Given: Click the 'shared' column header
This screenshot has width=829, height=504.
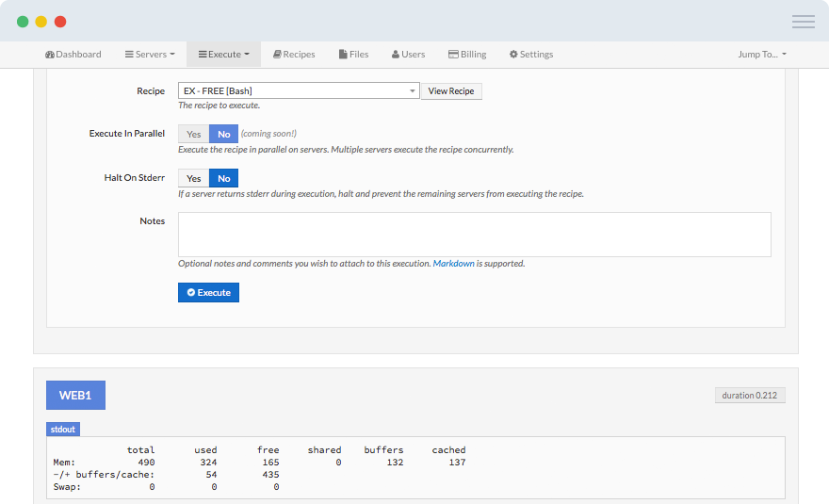Looking at the screenshot, I should (x=325, y=450).
